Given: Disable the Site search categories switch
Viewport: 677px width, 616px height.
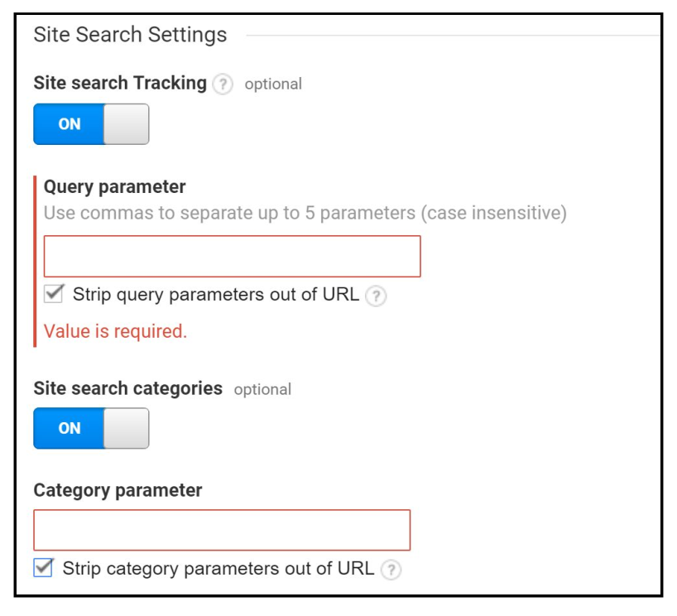Looking at the screenshot, I should click(x=91, y=429).
